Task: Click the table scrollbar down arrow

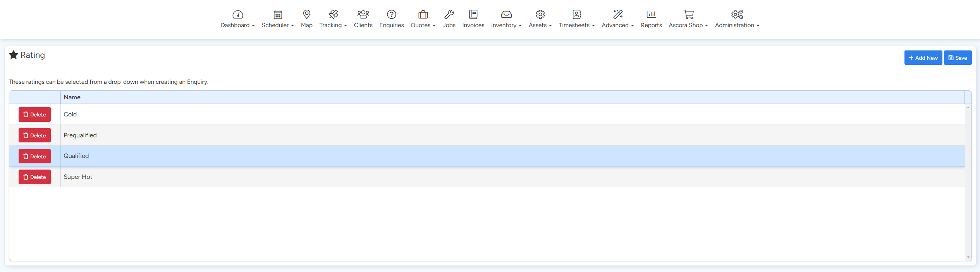Action: [x=968, y=257]
